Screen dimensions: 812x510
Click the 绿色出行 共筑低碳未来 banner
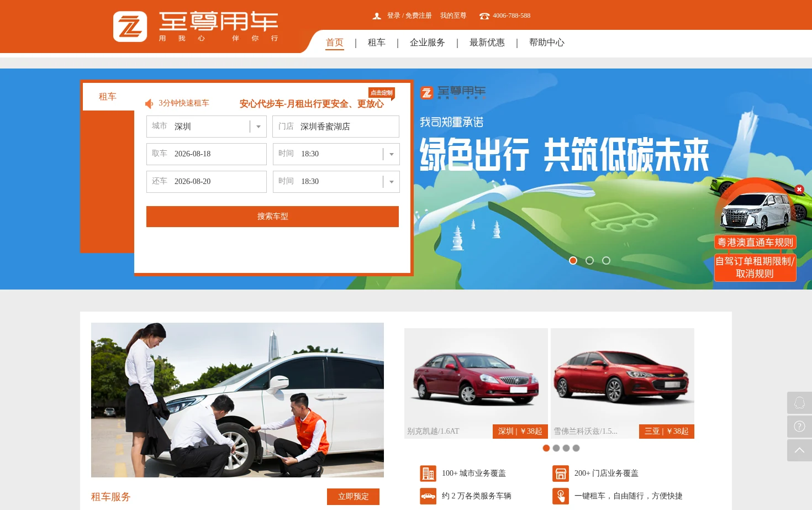pyautogui.click(x=564, y=155)
